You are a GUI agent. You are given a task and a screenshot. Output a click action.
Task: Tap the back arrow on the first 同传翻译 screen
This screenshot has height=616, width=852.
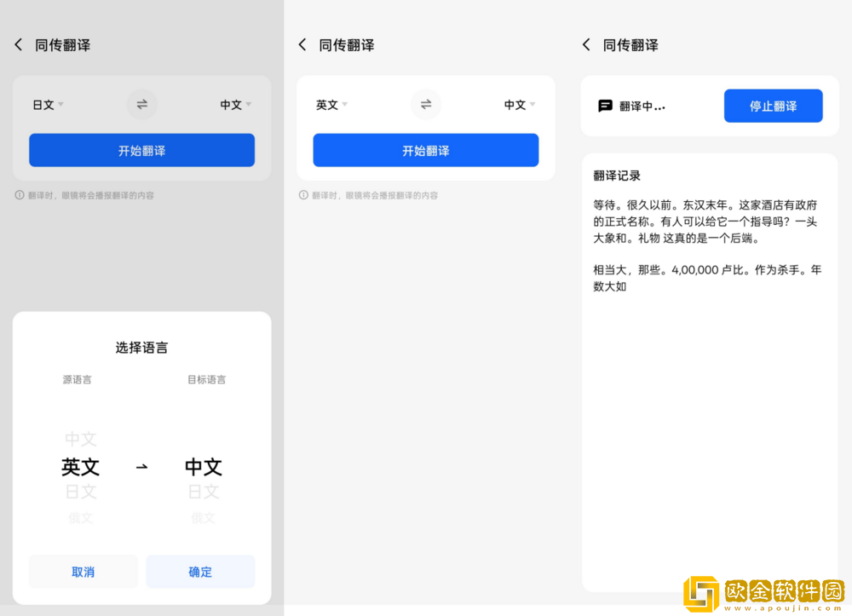click(18, 44)
